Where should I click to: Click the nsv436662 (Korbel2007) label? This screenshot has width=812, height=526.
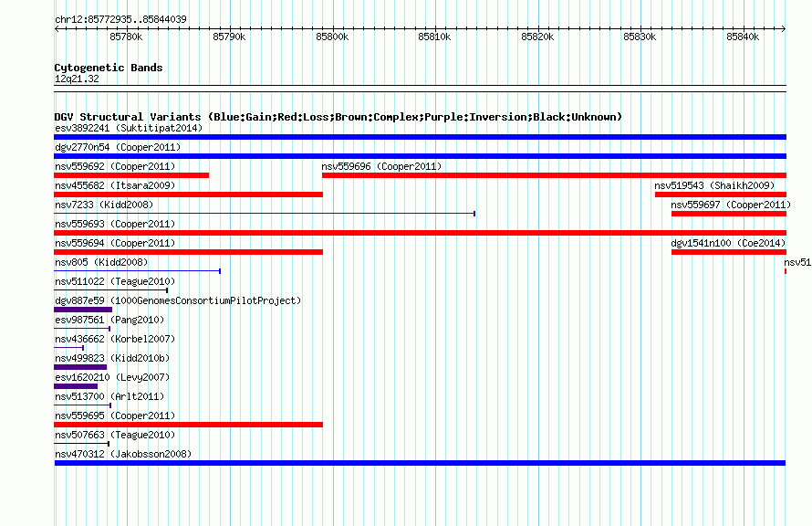(115, 339)
